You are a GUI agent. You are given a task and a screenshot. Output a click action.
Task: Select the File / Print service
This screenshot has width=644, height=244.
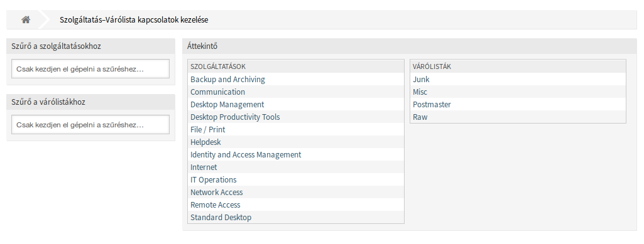tap(208, 130)
